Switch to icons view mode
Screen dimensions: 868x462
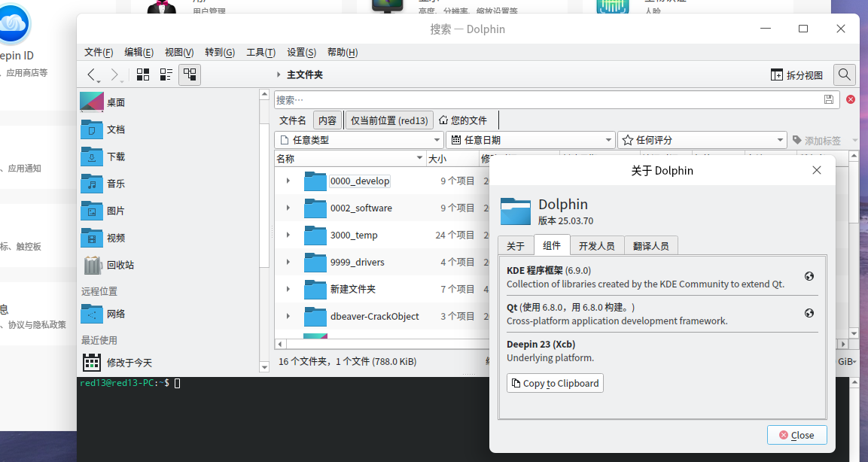pyautogui.click(x=143, y=74)
